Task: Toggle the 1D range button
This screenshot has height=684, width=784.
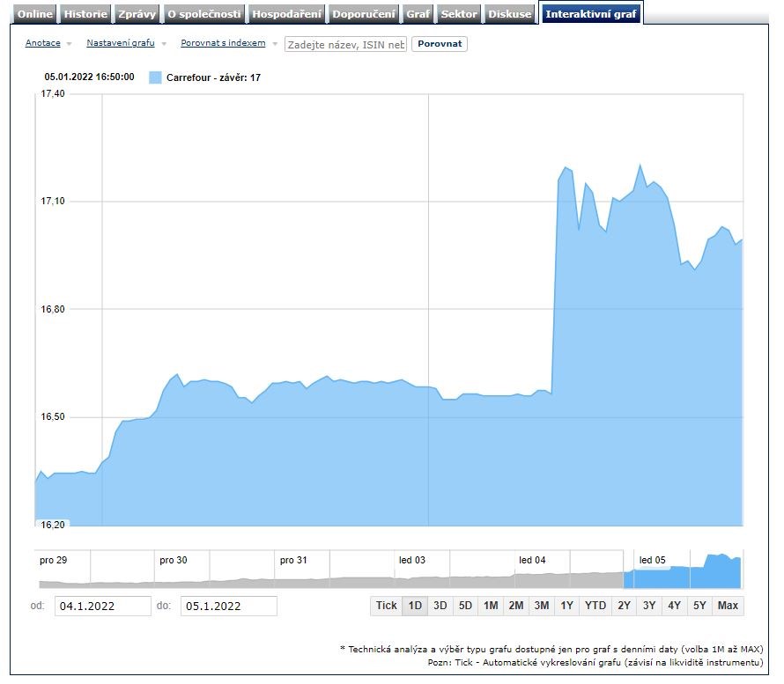Action: pyautogui.click(x=415, y=606)
